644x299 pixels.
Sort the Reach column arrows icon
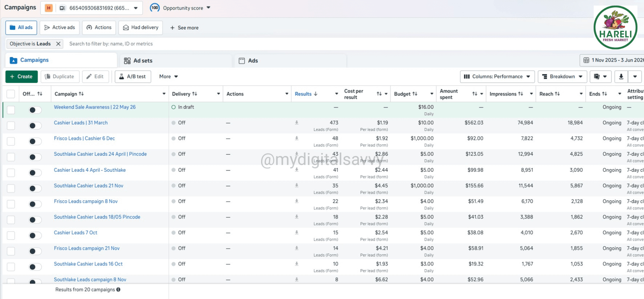pyautogui.click(x=557, y=94)
